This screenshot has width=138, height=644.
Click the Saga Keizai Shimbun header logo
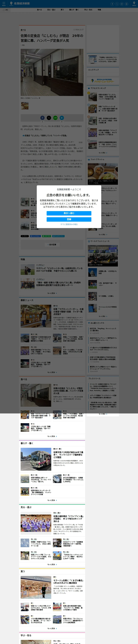coord(20,4)
